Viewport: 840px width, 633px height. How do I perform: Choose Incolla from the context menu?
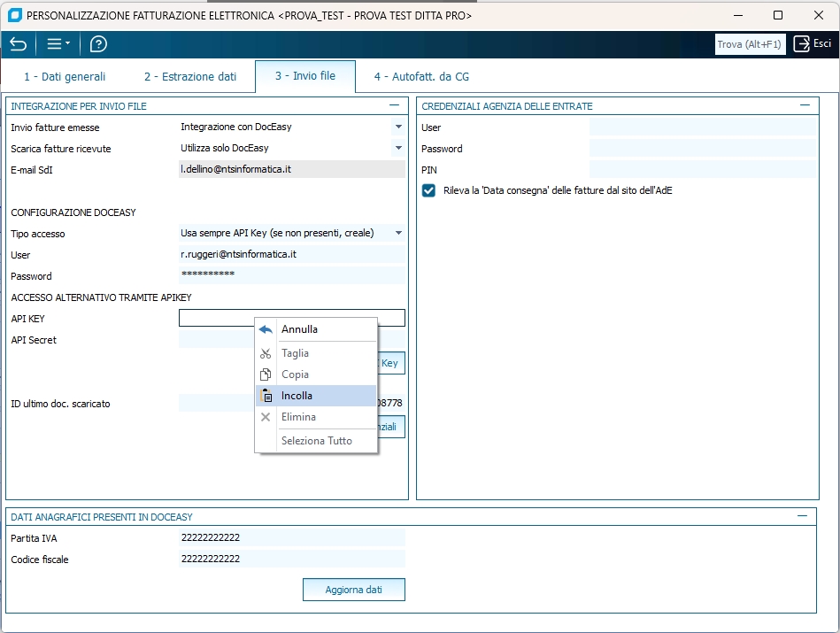pos(297,396)
